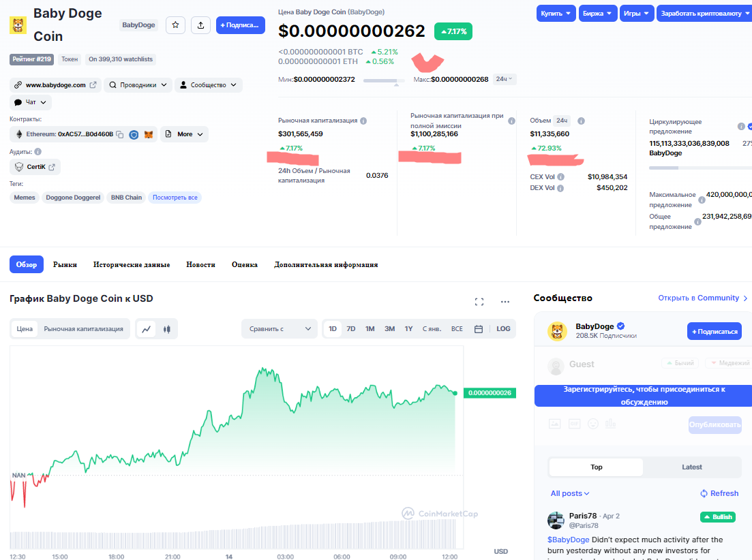Set chart range to 1D
Viewport: 752px width, 560px height.
pos(332,329)
